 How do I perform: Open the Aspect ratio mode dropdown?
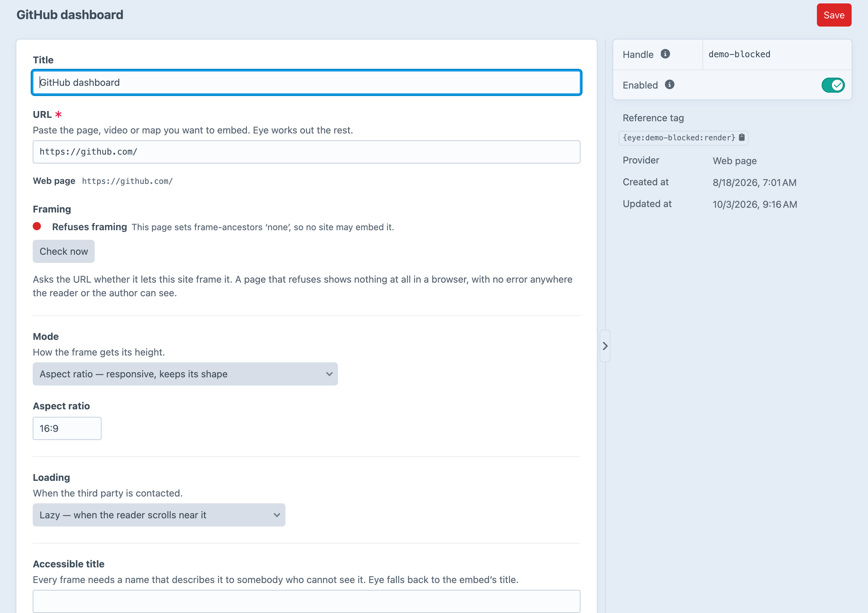pos(185,374)
